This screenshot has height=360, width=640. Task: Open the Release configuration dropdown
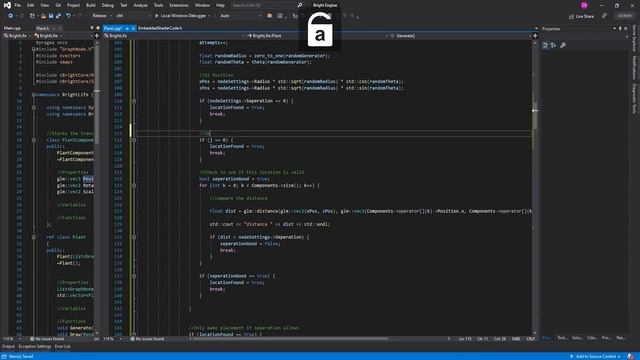pyautogui.click(x=101, y=16)
